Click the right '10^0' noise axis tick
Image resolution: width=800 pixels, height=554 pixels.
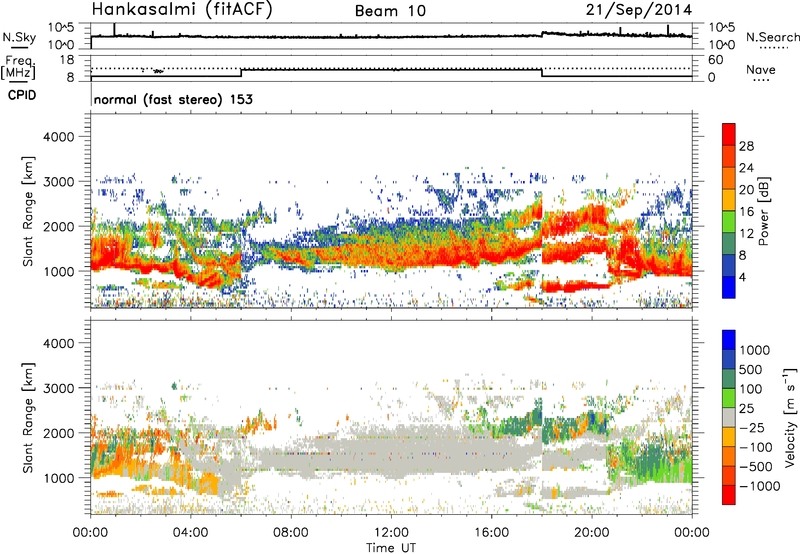[721, 45]
